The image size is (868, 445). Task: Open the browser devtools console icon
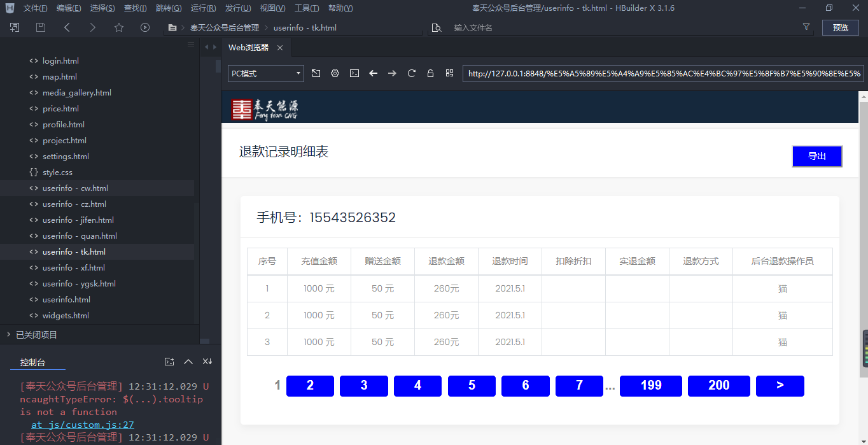[x=354, y=73]
